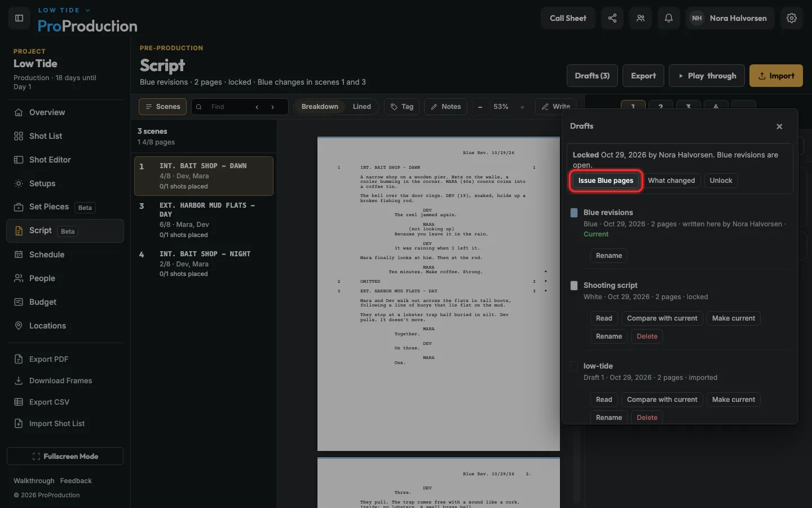Image resolution: width=812 pixels, height=508 pixels.
Task: Open the Shot Editor
Action: [65, 160]
